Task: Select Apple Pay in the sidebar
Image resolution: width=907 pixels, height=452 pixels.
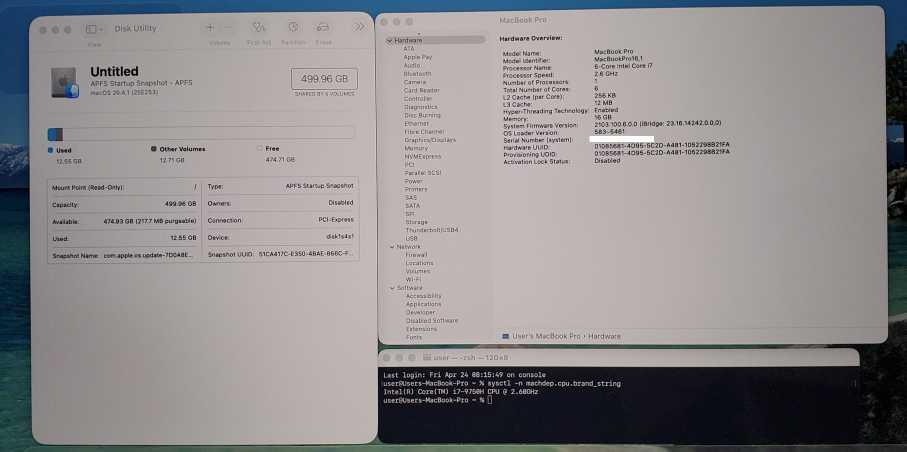Action: (418, 57)
